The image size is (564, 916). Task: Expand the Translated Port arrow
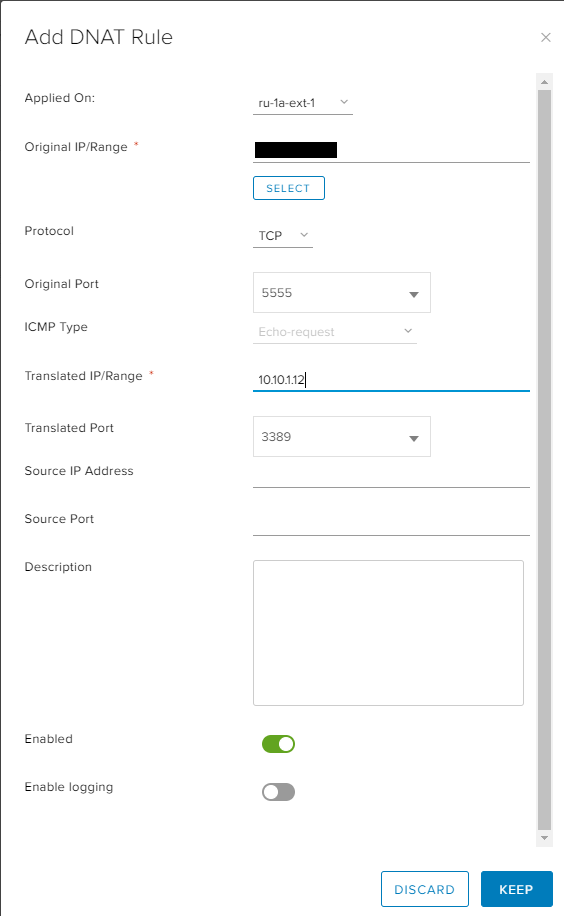[x=414, y=438]
